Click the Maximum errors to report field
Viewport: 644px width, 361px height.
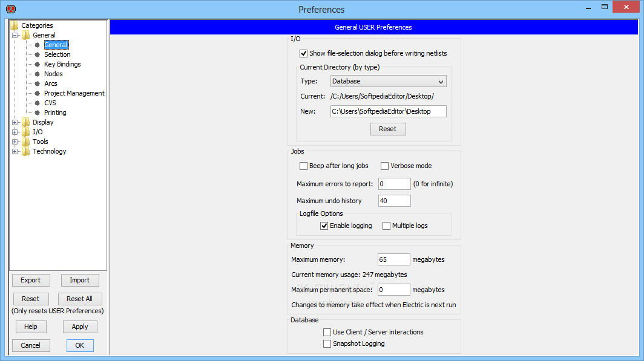pyautogui.click(x=394, y=184)
